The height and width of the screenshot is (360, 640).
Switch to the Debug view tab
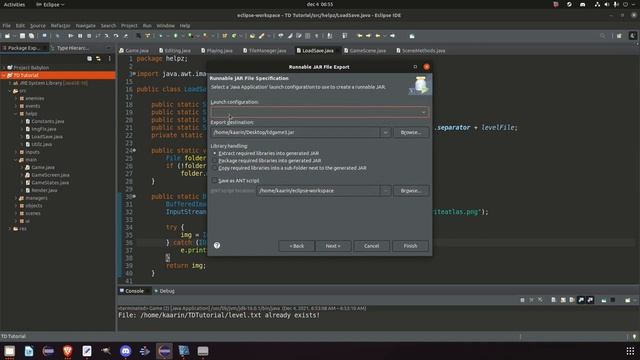(164, 291)
